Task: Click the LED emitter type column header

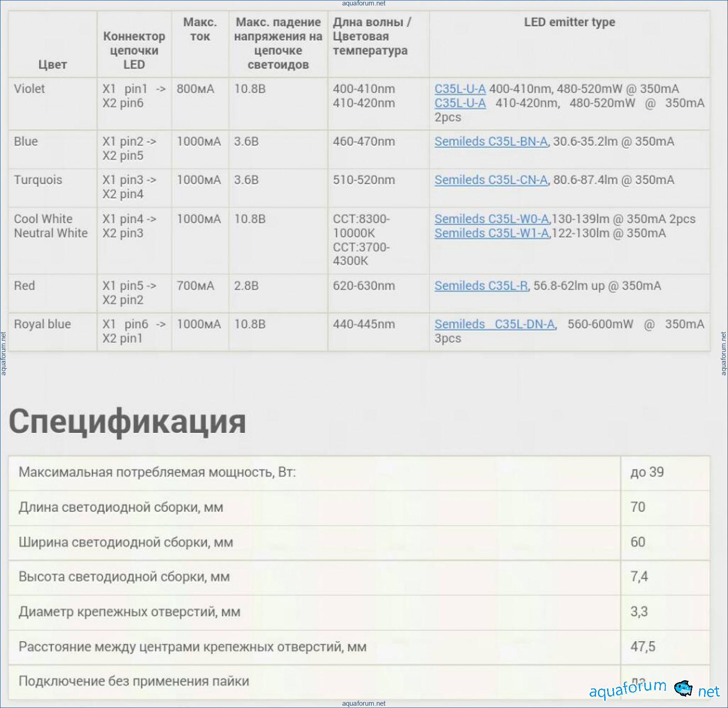Action: [569, 22]
